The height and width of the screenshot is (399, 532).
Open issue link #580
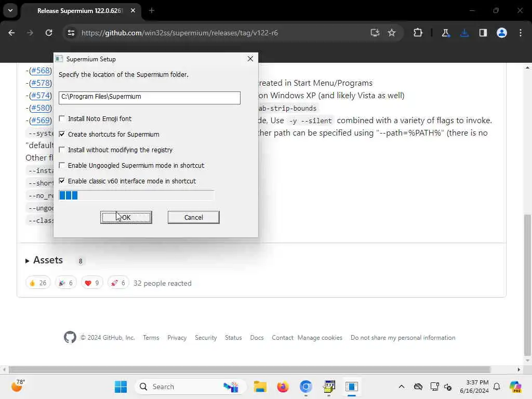click(41, 108)
